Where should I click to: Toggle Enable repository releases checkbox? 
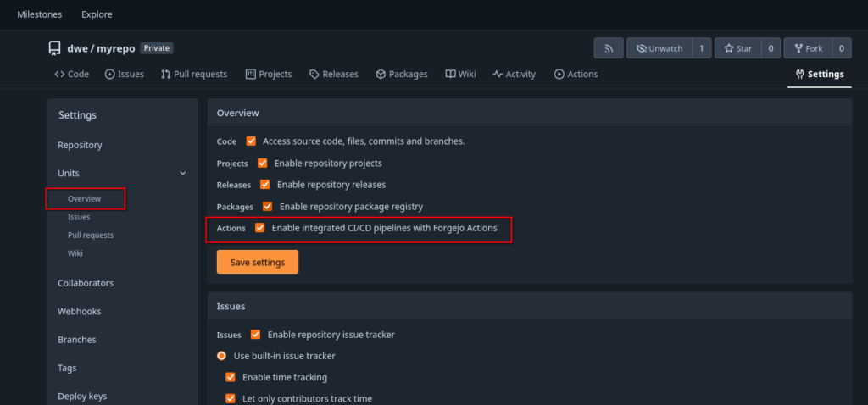265,185
